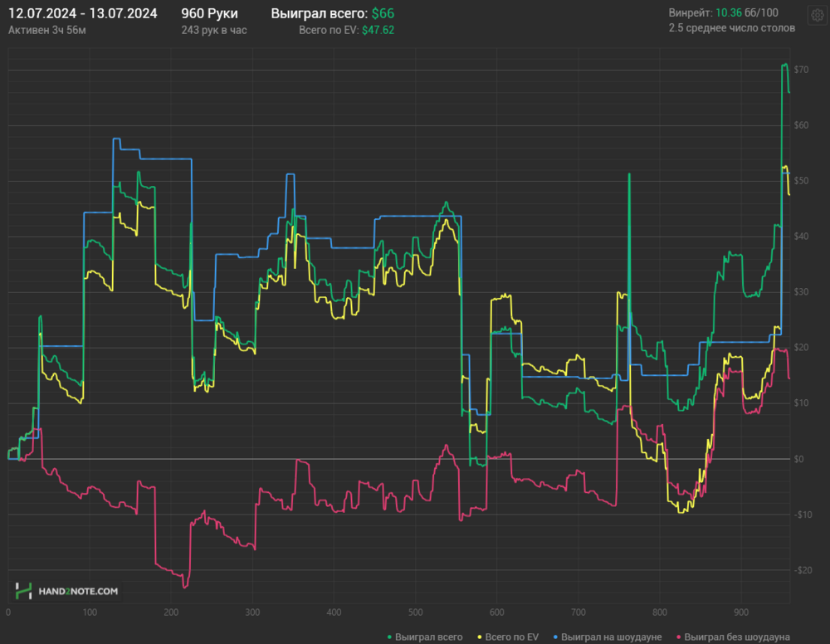Image resolution: width=830 pixels, height=644 pixels.
Task: Click the "243 рук в час" rate text
Action: tap(214, 30)
